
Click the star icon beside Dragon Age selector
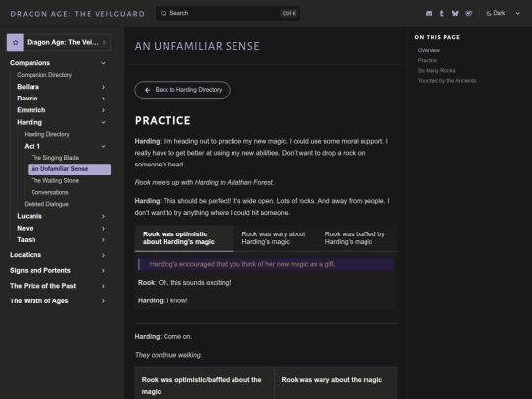pyautogui.click(x=15, y=42)
